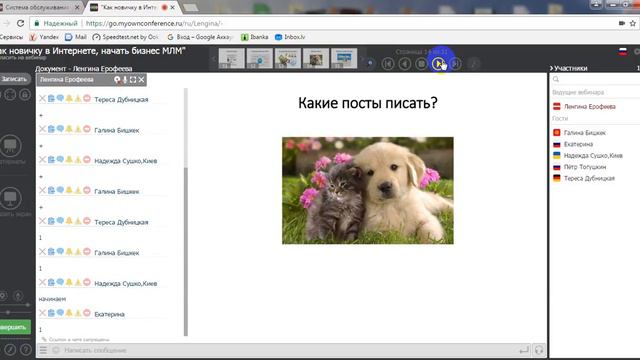Click the browser address bar URL

(154, 23)
